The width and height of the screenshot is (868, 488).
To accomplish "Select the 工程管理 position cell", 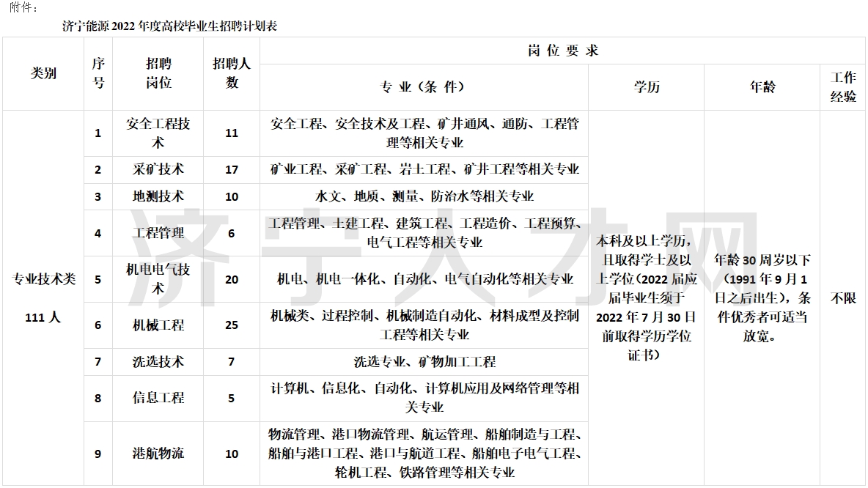I will coord(158,233).
